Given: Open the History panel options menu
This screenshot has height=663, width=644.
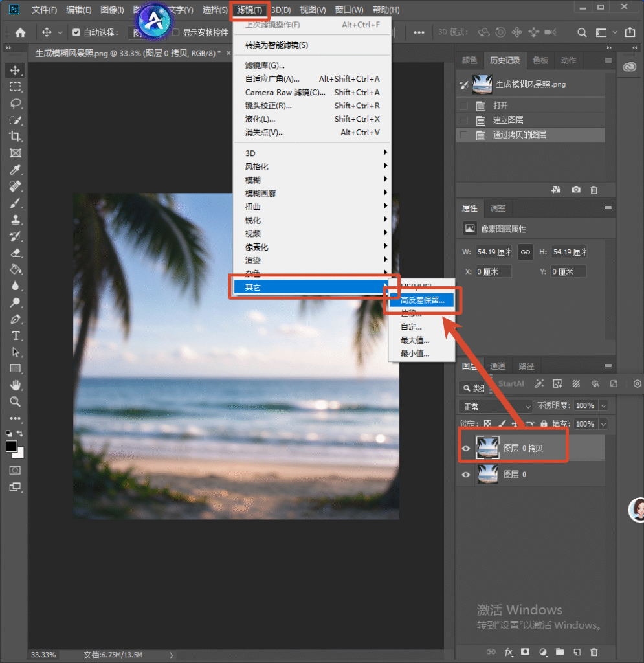Looking at the screenshot, I should coord(608,60).
